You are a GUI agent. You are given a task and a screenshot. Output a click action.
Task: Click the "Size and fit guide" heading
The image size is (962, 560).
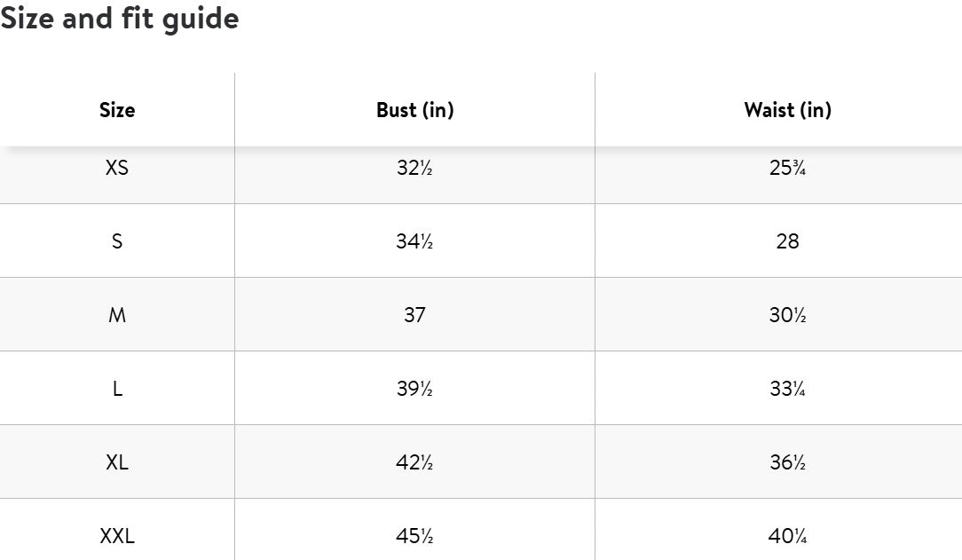click(x=120, y=19)
